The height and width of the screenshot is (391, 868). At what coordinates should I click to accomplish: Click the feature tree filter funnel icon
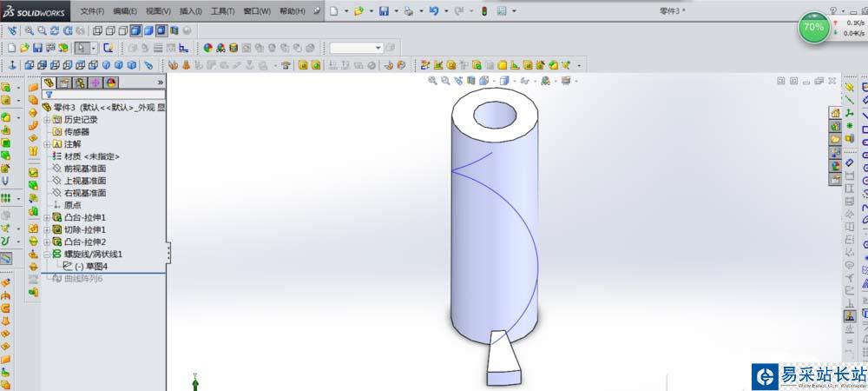click(x=49, y=95)
